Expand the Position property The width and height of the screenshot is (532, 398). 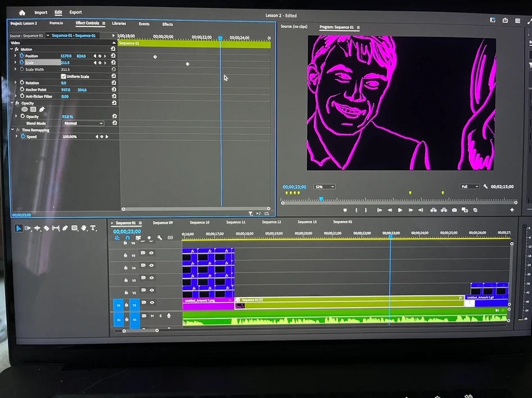tap(15, 56)
